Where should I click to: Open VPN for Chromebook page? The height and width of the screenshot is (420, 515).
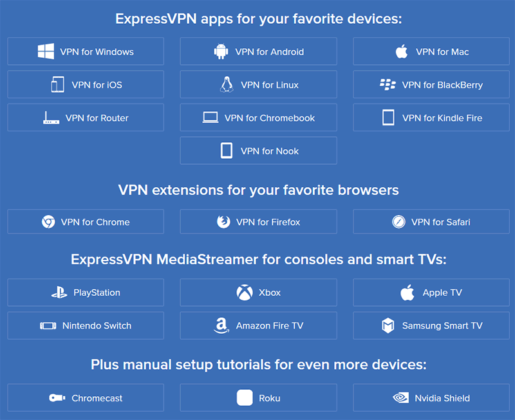[x=259, y=118]
